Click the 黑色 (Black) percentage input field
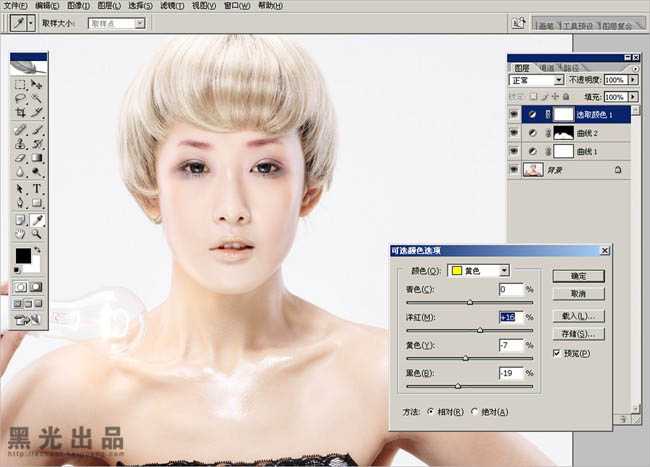Image resolution: width=650 pixels, height=467 pixels. point(511,373)
